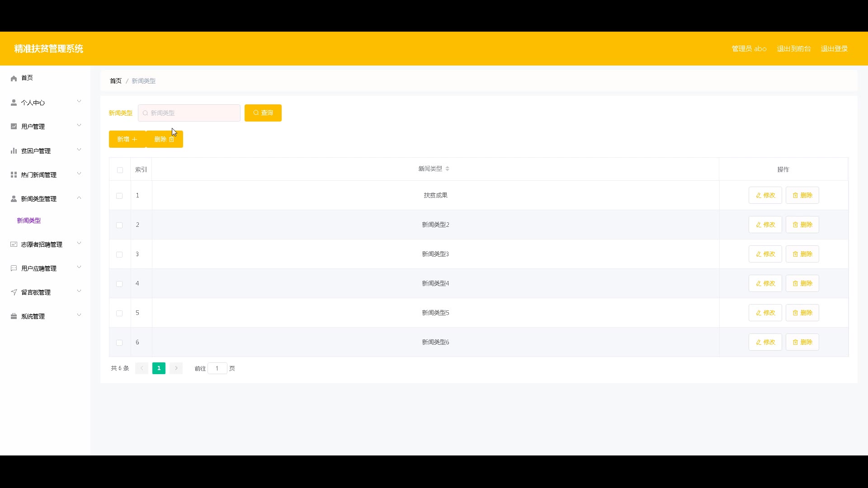This screenshot has width=868, height=488.
Task: Click the 系统管理 briefcase icon
Action: [14, 316]
